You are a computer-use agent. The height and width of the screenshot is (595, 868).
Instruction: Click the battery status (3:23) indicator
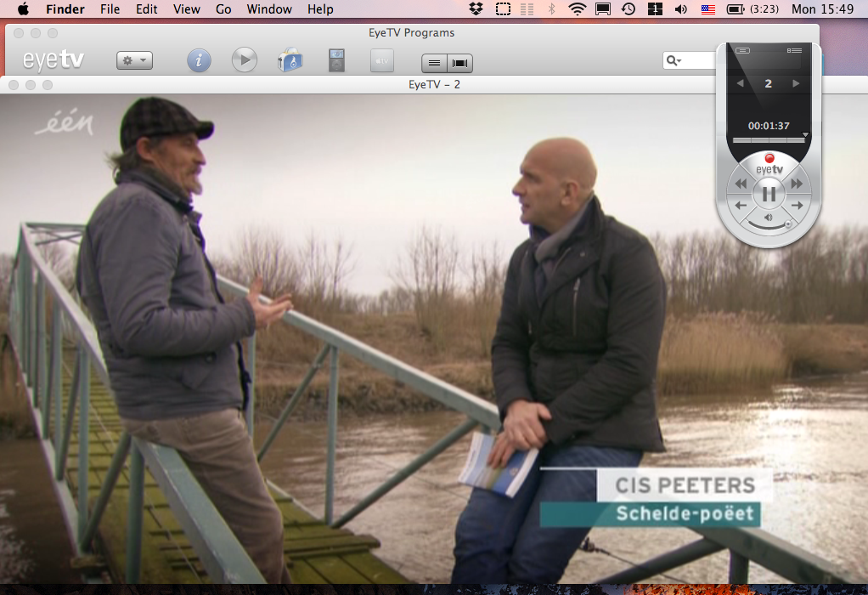752,8
